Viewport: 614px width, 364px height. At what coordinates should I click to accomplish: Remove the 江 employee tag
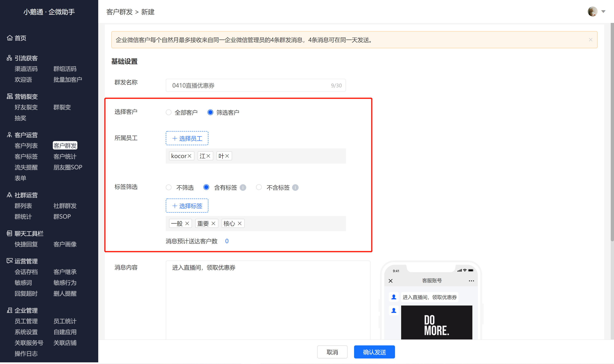coord(208,156)
